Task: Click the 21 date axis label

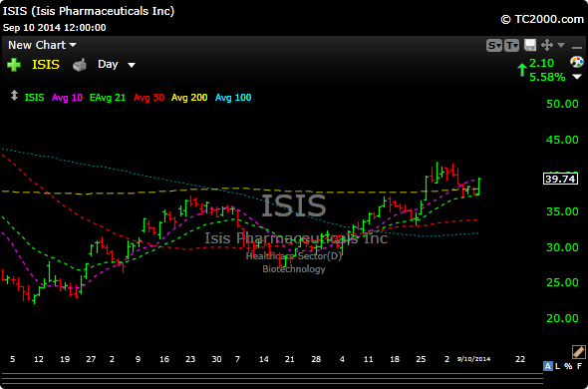Action: (289, 359)
